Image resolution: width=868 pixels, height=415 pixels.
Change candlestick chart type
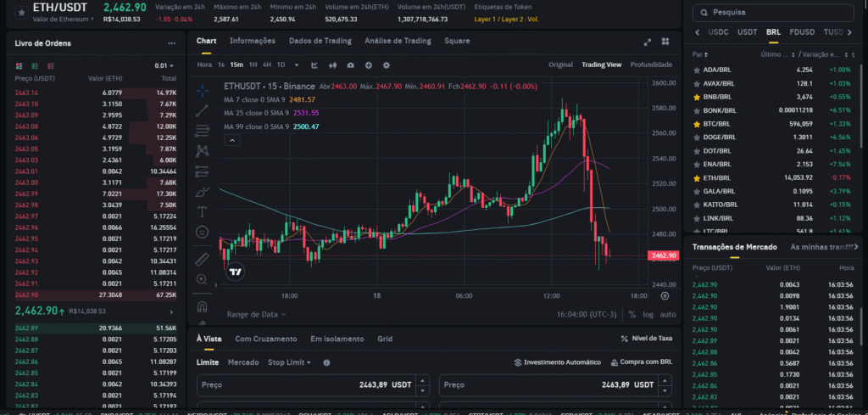click(332, 64)
